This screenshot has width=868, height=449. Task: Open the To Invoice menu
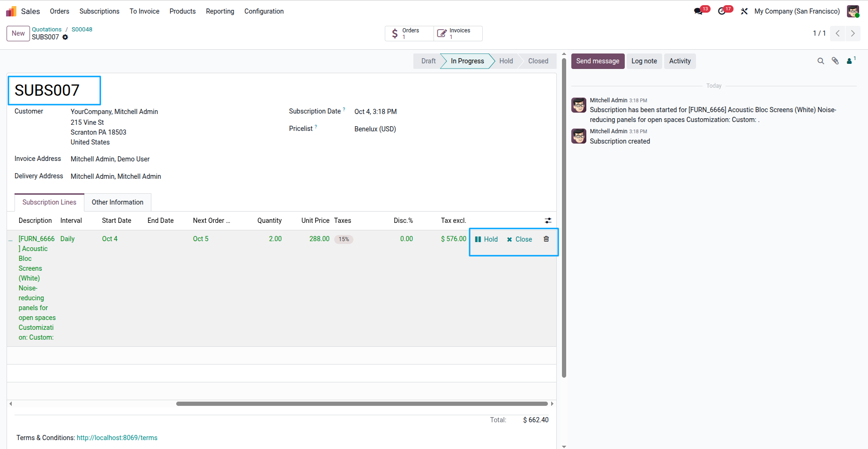click(144, 11)
